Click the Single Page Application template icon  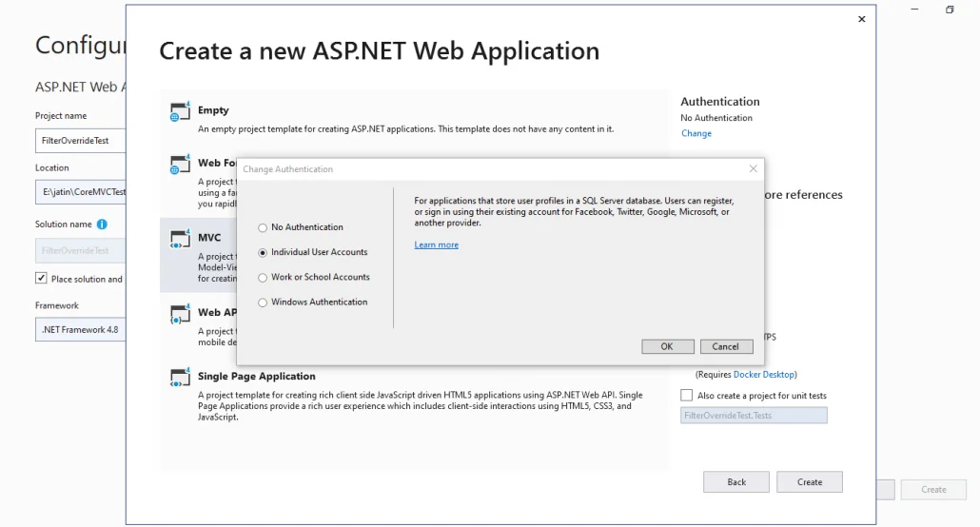pos(180,378)
